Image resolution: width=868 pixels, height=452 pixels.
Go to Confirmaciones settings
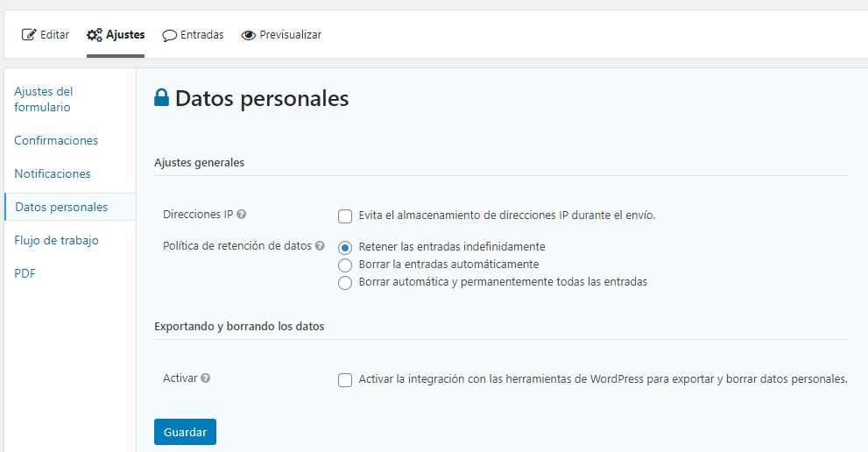pos(56,140)
